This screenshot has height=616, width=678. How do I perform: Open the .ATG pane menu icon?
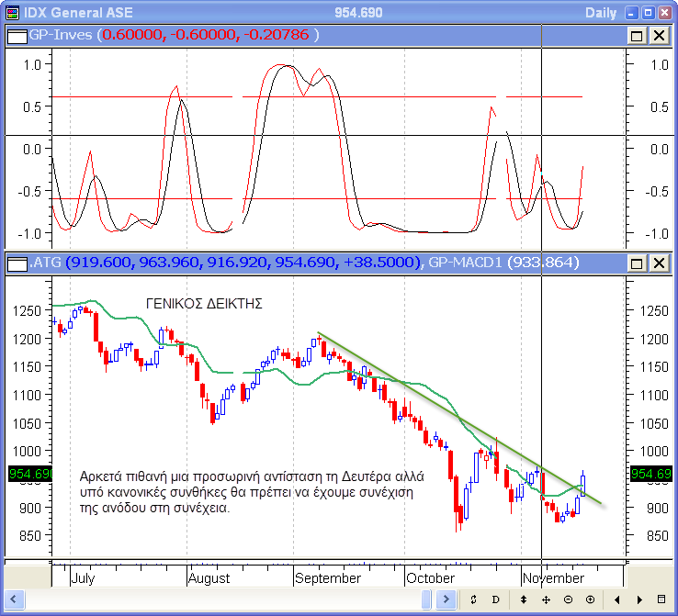(x=17, y=263)
